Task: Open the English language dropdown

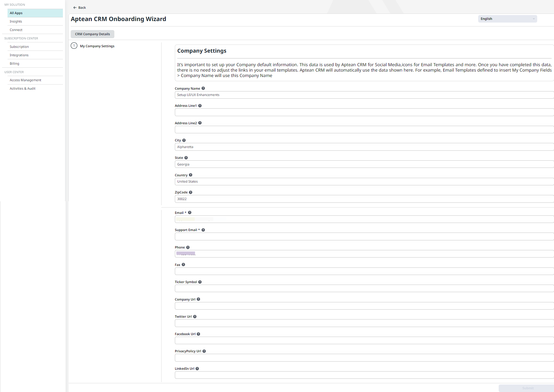Action: tap(507, 19)
